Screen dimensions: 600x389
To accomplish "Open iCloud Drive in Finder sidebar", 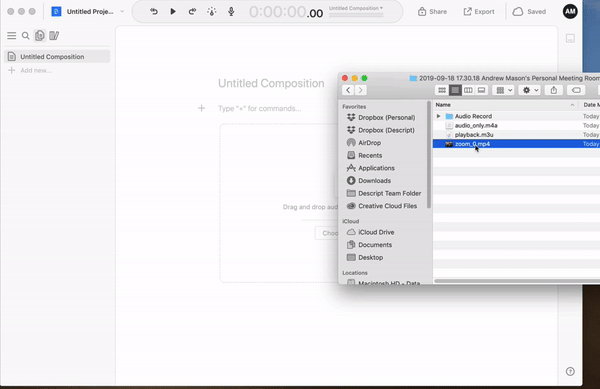I will (370, 232).
